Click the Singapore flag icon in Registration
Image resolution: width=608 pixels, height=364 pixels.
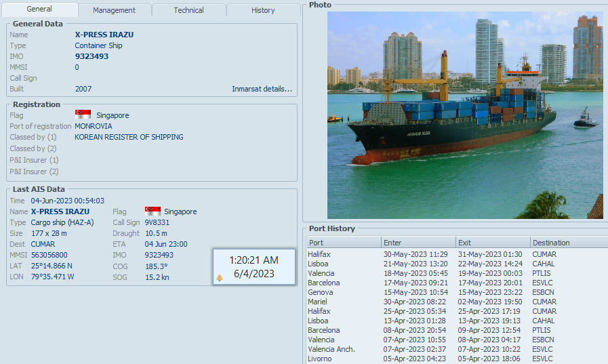(x=83, y=115)
